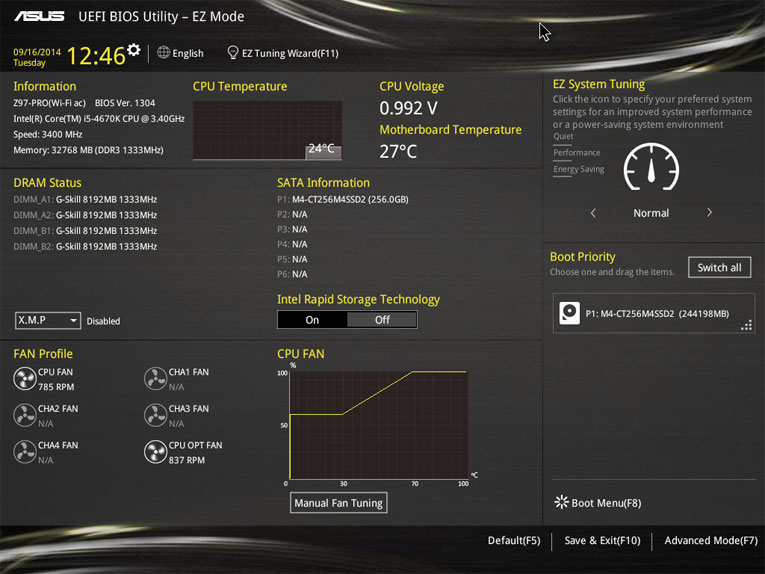This screenshot has height=574, width=765.
Task: Click the Speed: 3400 MHz text
Action: (x=48, y=134)
